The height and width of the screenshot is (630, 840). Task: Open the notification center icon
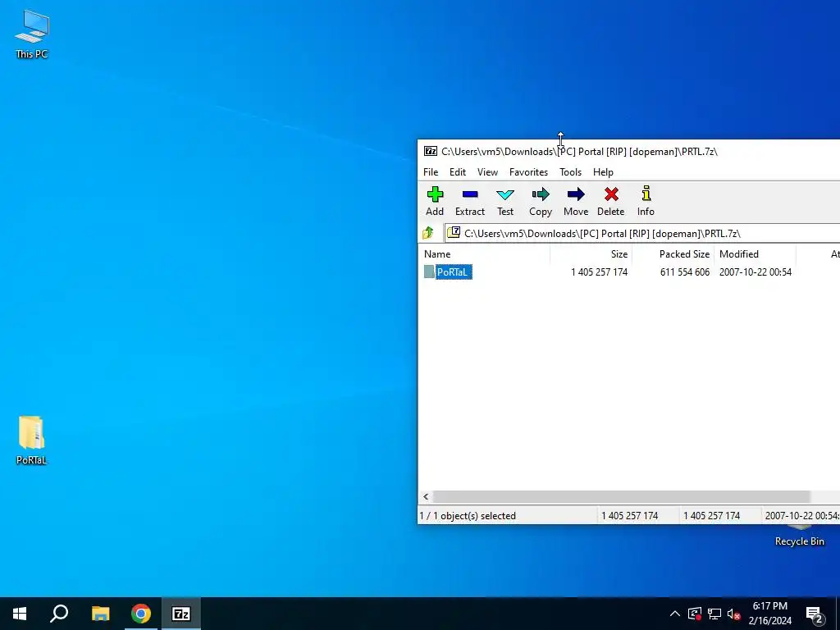coord(815,614)
